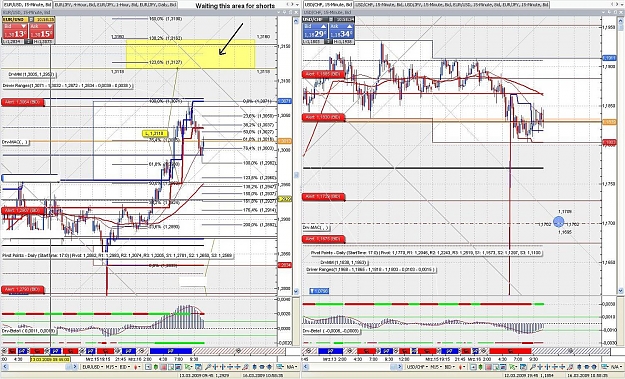625x379 pixels.
Task: Click the first dark-blue scale icon in left toolbar
Action: 255,367
